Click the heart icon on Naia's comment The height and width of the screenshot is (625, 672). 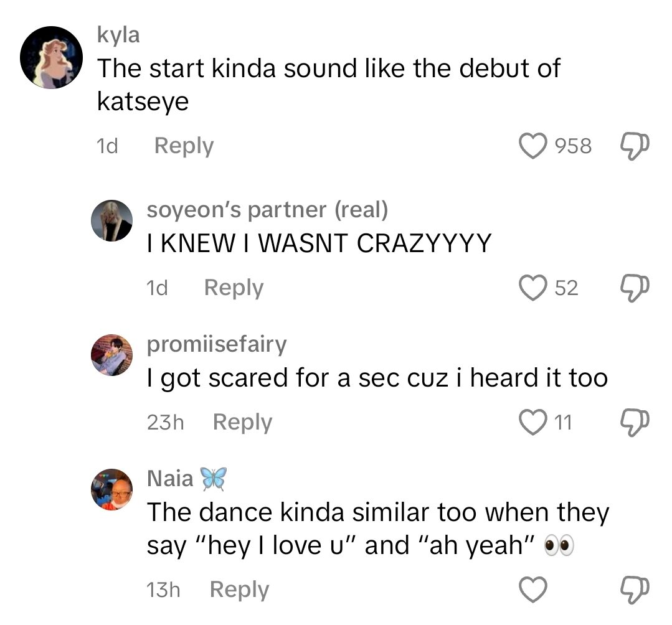(x=532, y=589)
